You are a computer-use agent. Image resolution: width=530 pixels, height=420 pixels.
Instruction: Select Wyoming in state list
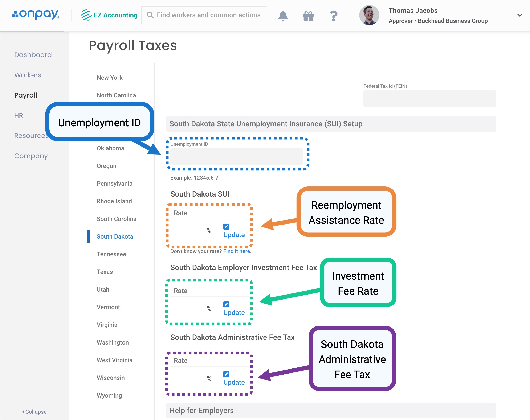point(109,395)
